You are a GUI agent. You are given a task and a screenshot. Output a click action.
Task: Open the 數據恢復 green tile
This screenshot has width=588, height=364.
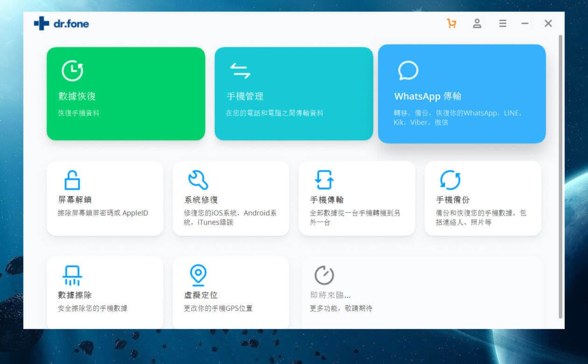click(x=126, y=93)
